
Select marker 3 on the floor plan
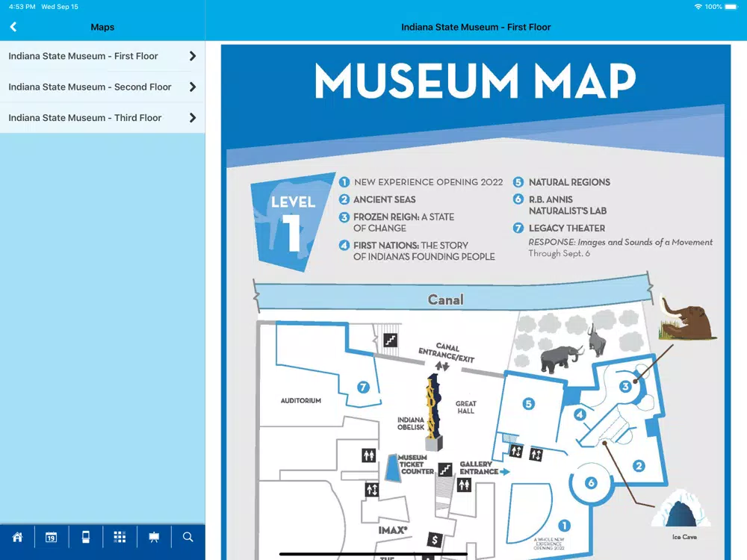click(625, 386)
